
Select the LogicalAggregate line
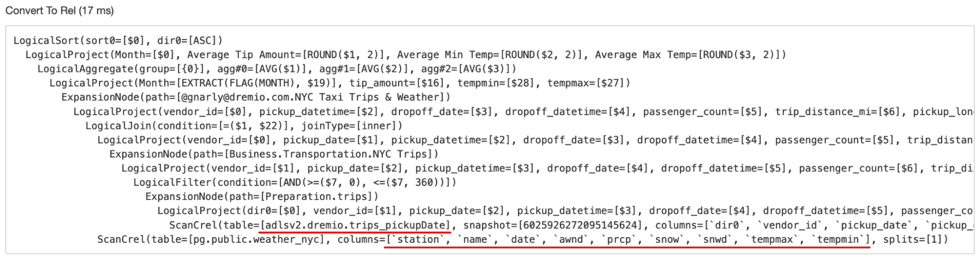pos(277,69)
